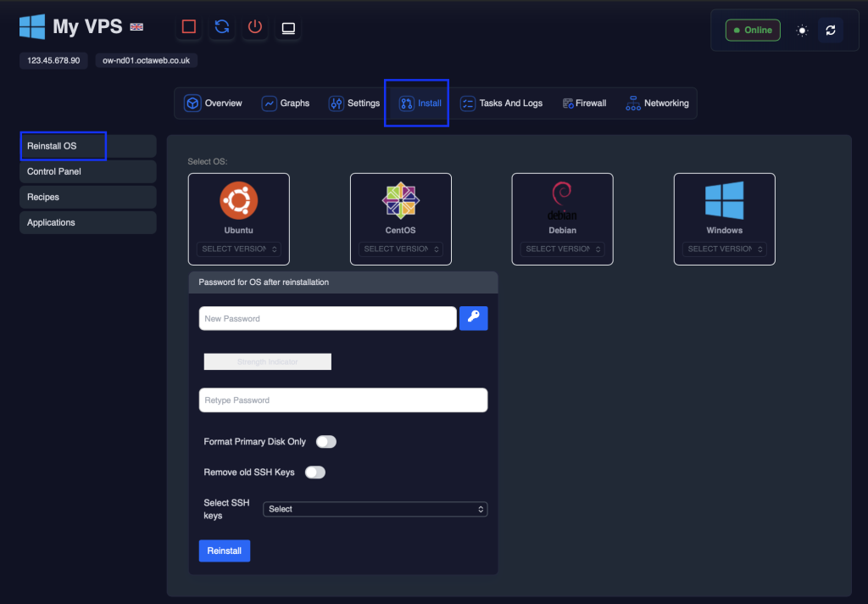Select the Debian logo
Viewport: 868px width, 604px height.
tap(562, 201)
